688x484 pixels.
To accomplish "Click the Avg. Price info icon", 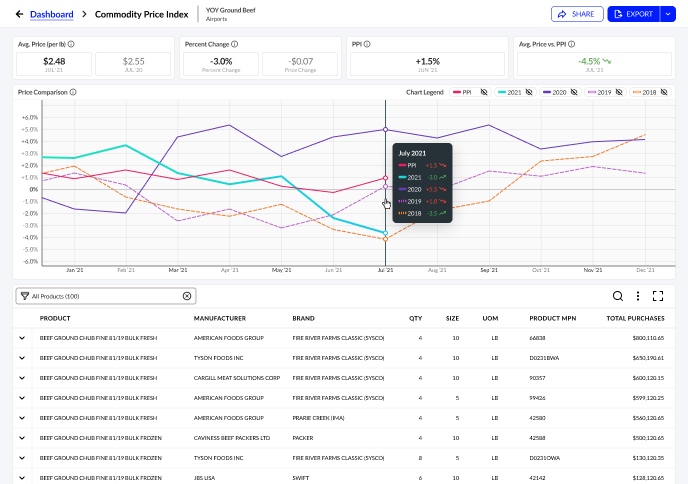I will [71, 44].
